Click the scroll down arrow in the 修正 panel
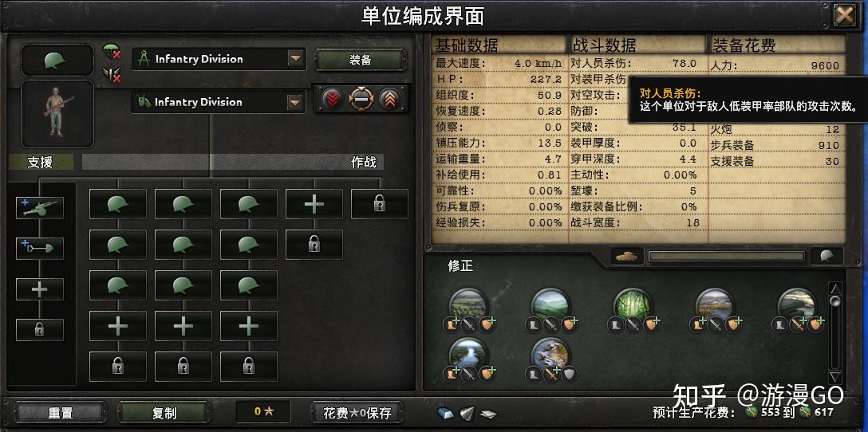The width and height of the screenshot is (868, 432). click(835, 377)
